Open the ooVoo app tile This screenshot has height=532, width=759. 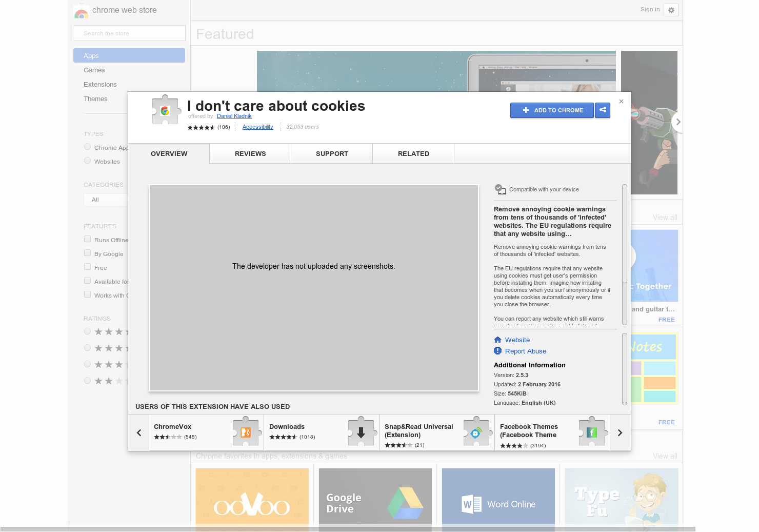[x=252, y=500]
